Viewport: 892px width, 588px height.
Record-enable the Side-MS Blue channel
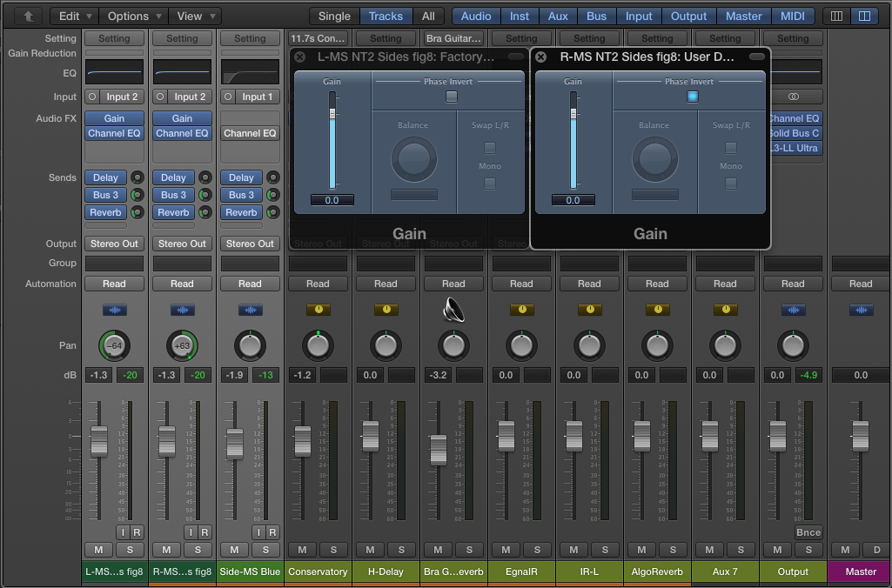tap(272, 533)
